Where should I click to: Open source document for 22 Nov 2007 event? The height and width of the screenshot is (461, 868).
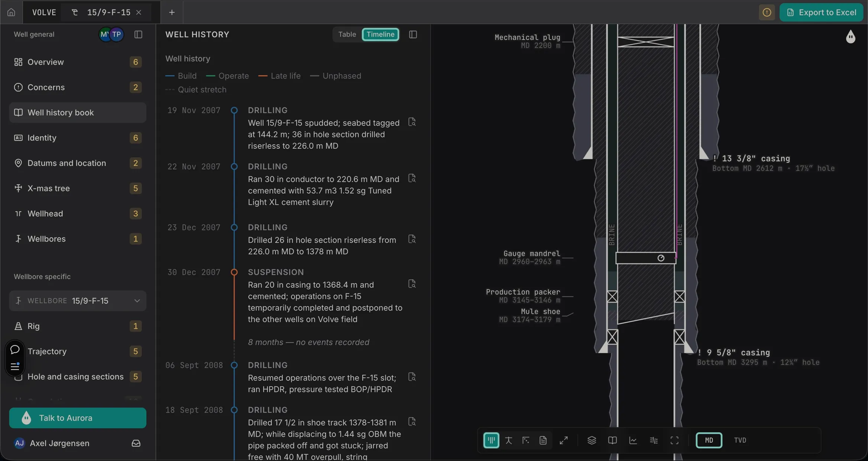pyautogui.click(x=412, y=178)
